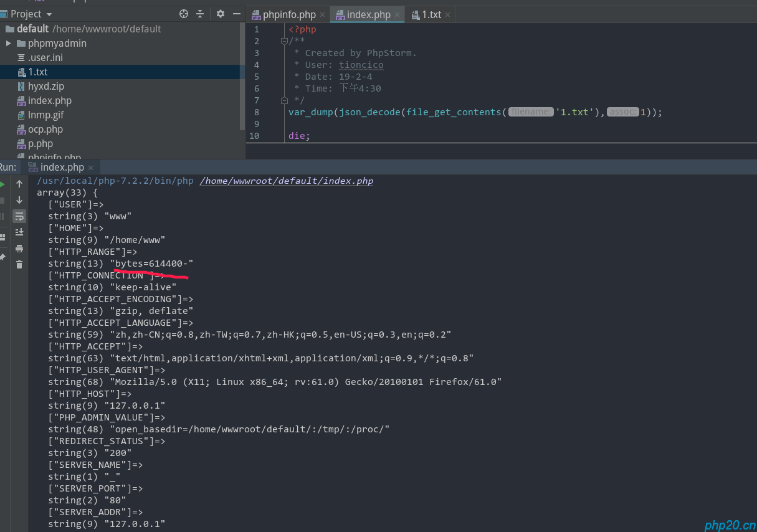757x532 pixels.
Task: Close the Run panel index.php tab
Action: pos(90,168)
